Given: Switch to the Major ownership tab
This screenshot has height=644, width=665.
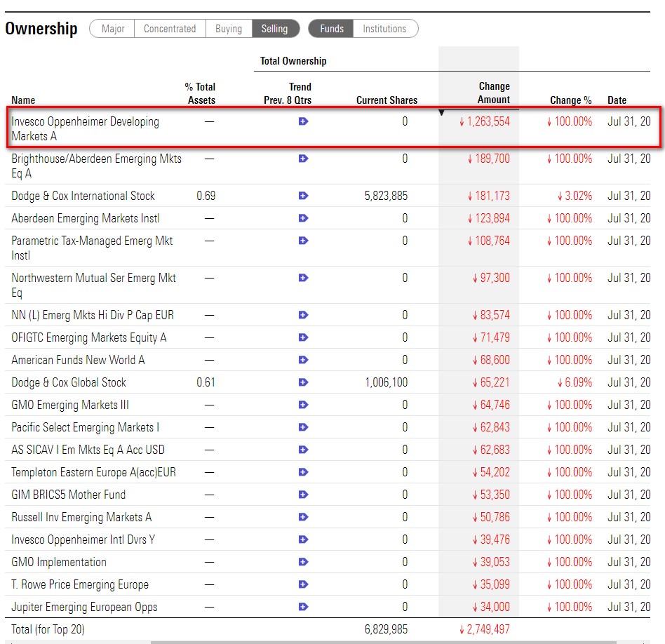Looking at the screenshot, I should click(112, 29).
